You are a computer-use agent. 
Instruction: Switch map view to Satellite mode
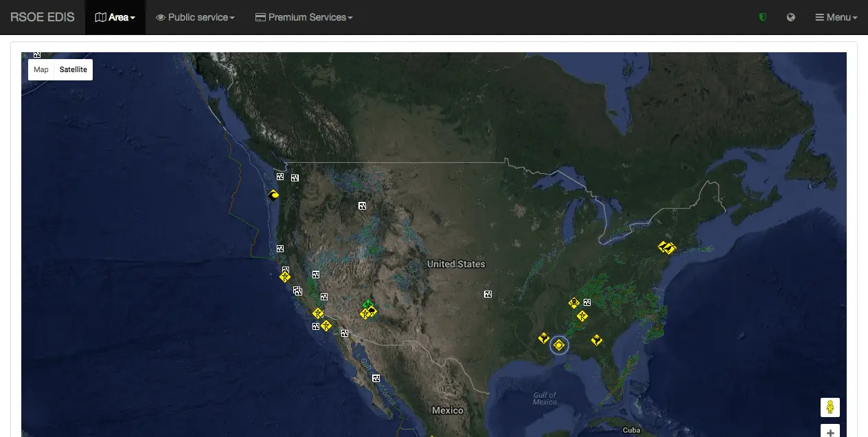click(x=73, y=69)
